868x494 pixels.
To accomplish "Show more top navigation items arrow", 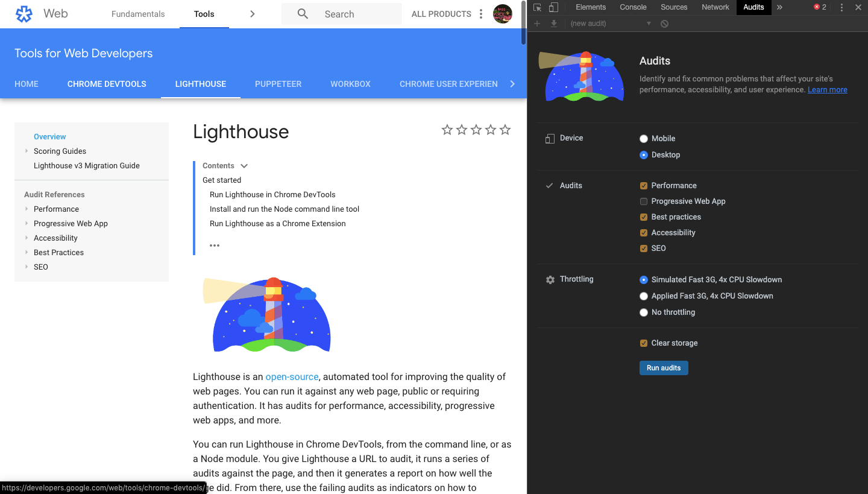I will 253,14.
